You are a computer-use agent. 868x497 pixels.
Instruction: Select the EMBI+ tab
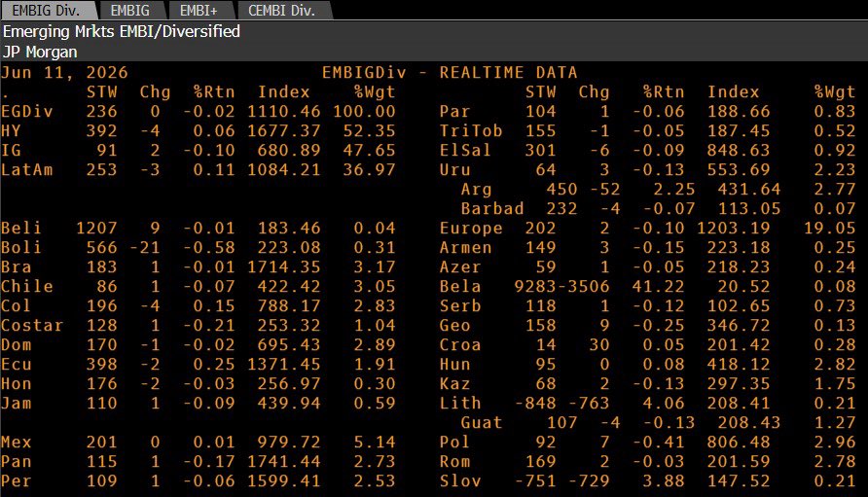(199, 11)
